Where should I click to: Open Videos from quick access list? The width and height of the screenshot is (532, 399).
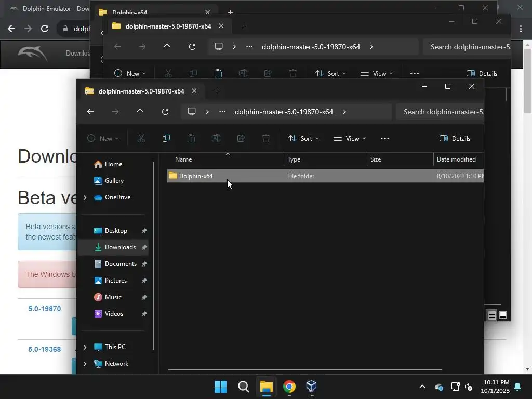(x=113, y=314)
